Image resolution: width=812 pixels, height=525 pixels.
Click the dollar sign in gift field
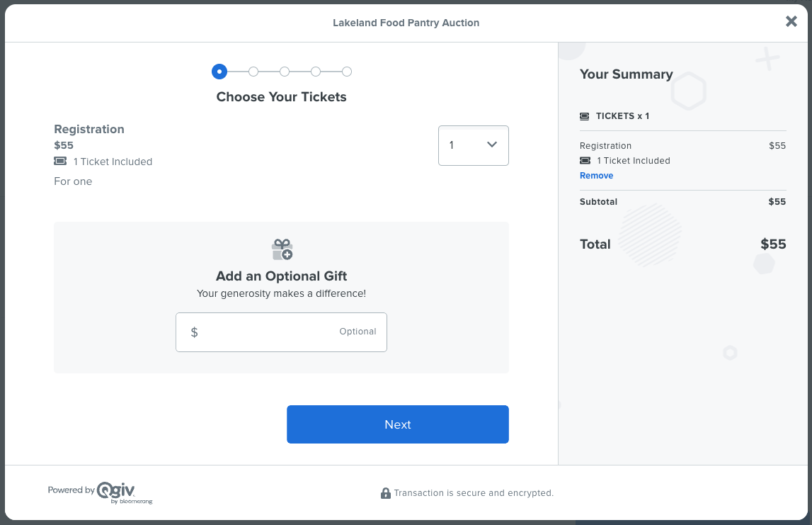pos(194,332)
